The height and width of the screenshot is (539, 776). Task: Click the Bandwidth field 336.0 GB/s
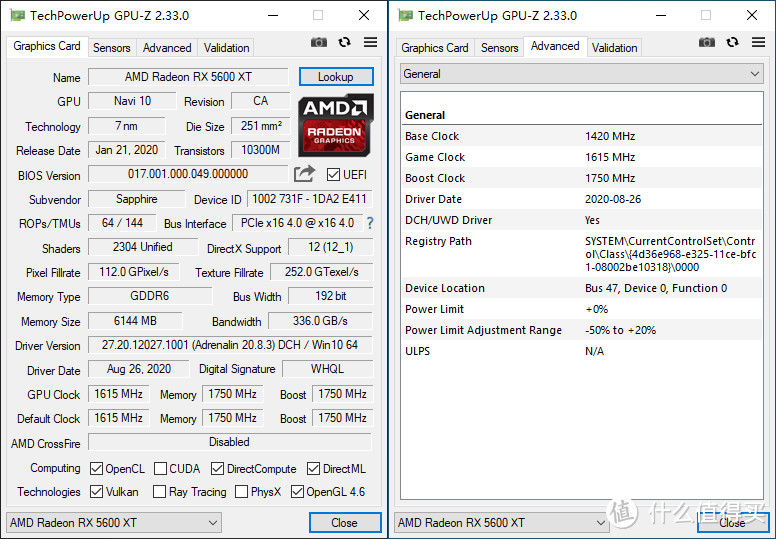pos(320,321)
